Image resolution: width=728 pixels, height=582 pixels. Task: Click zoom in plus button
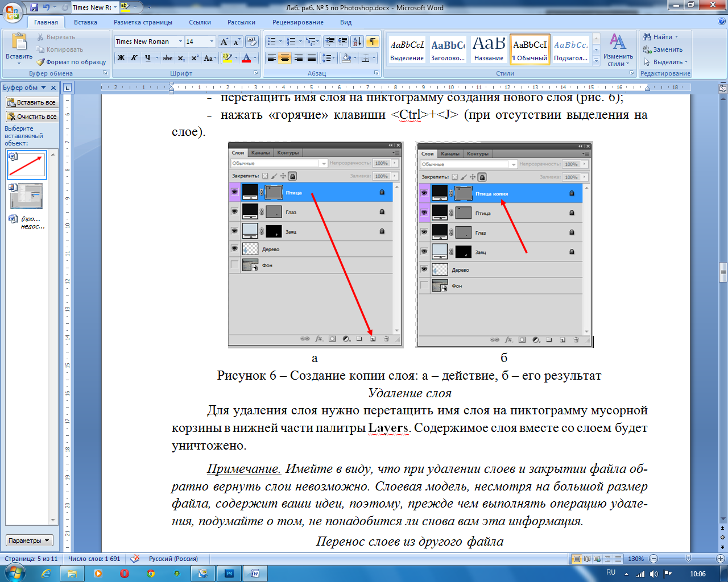pyautogui.click(x=720, y=559)
